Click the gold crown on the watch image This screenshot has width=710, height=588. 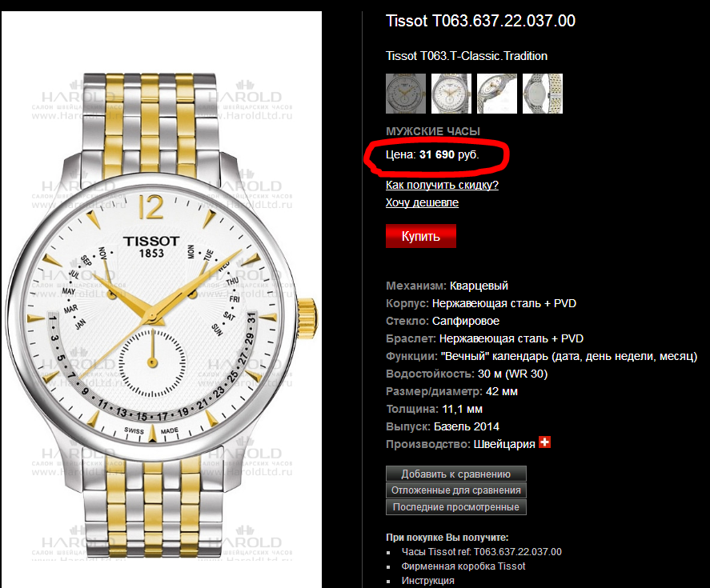click(307, 318)
